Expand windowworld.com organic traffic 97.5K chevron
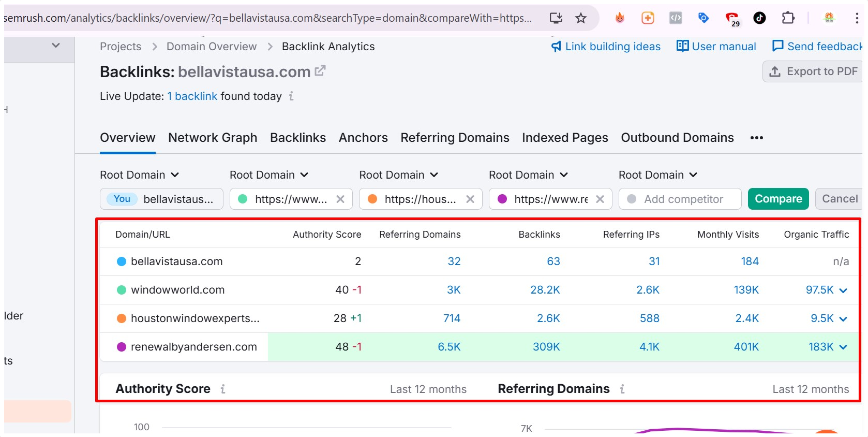The image size is (868, 437). pyautogui.click(x=843, y=290)
